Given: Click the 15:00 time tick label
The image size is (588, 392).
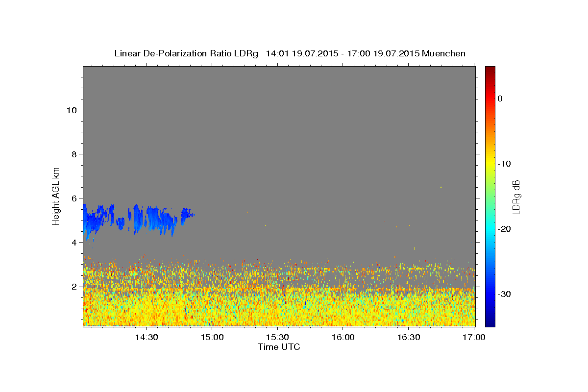Looking at the screenshot, I should pos(213,337).
